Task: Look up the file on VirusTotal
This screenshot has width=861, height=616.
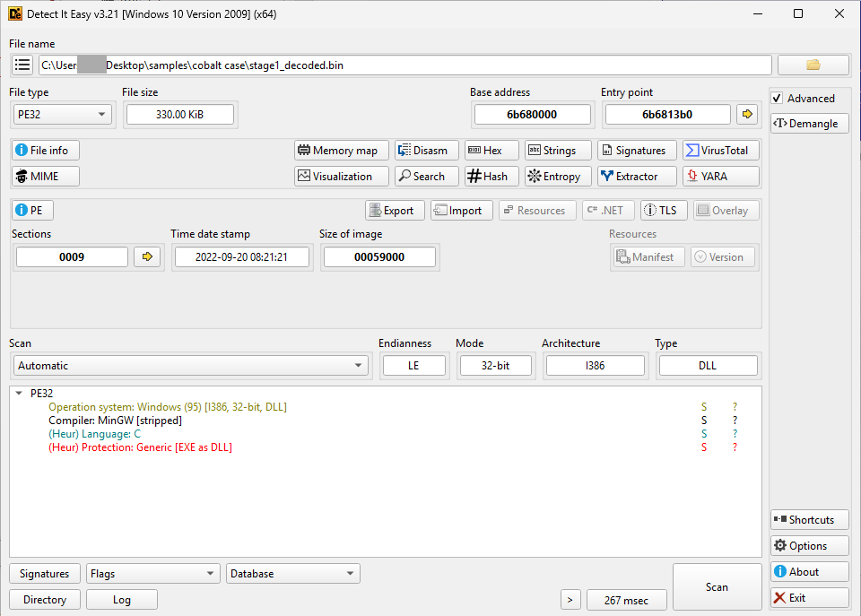Action: point(721,151)
